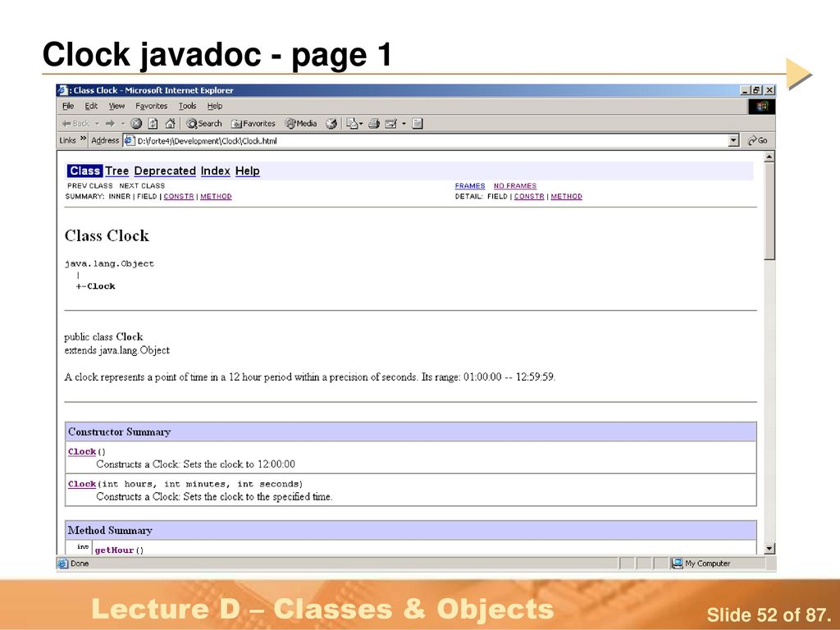Click the slide's orange next arrow
This screenshot has height=630, width=840.
pos(799,74)
